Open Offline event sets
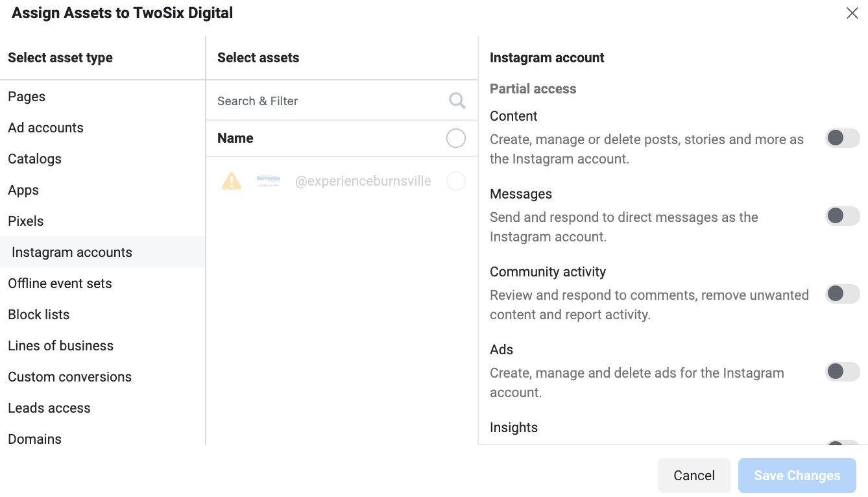The height and width of the screenshot is (497, 868). [x=102, y=284]
